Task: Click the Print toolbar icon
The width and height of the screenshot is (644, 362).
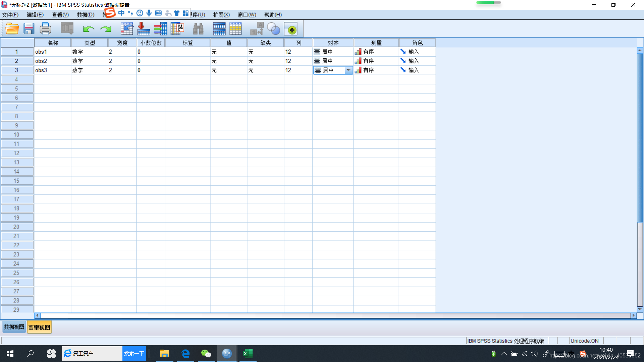Action: coord(45,29)
